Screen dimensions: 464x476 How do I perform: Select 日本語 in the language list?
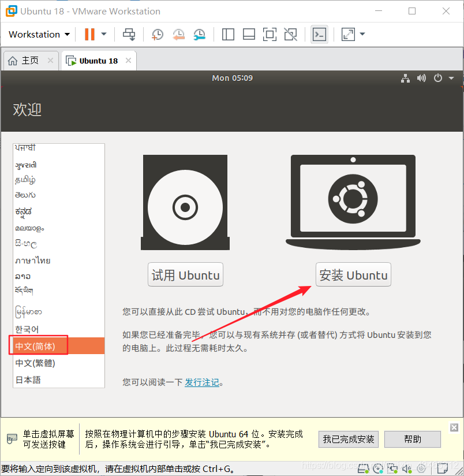[x=59, y=380]
